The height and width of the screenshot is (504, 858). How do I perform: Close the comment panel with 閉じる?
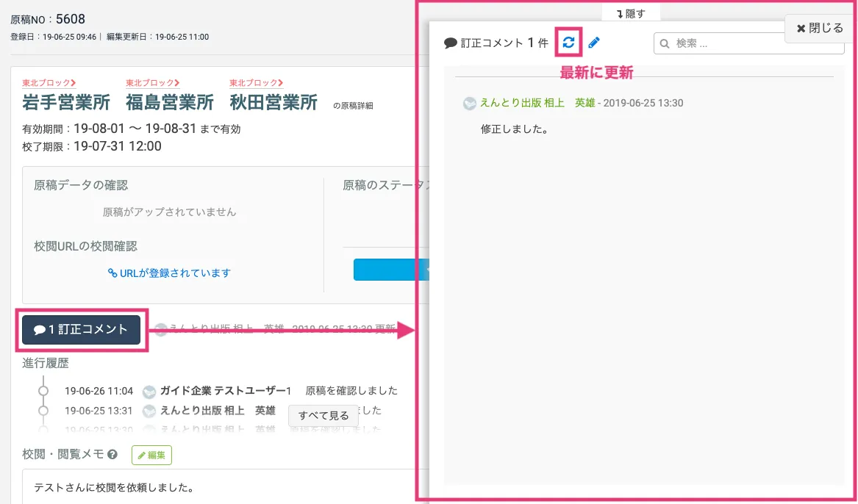pos(820,29)
